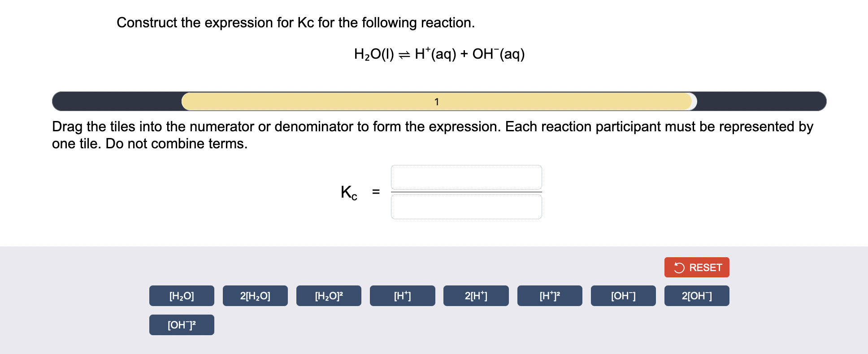Screen dimensions: 868x354
Task: Select the 2[OH⁻] tile
Action: pos(696,295)
